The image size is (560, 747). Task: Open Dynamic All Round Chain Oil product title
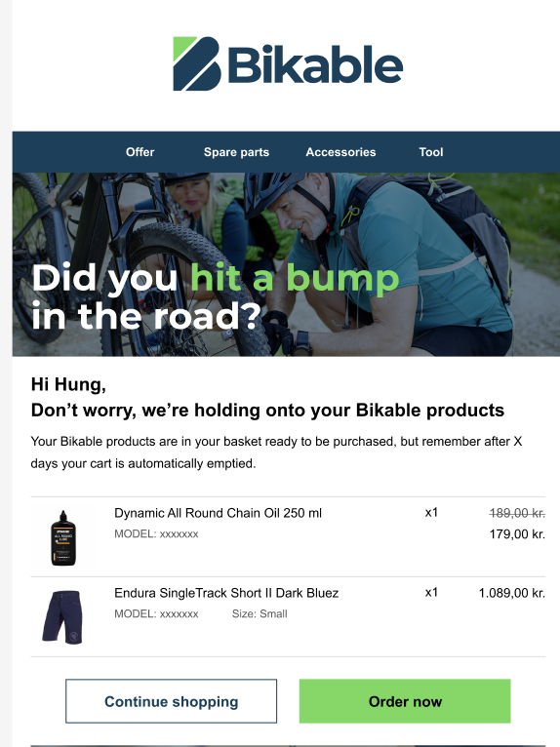[x=218, y=513]
